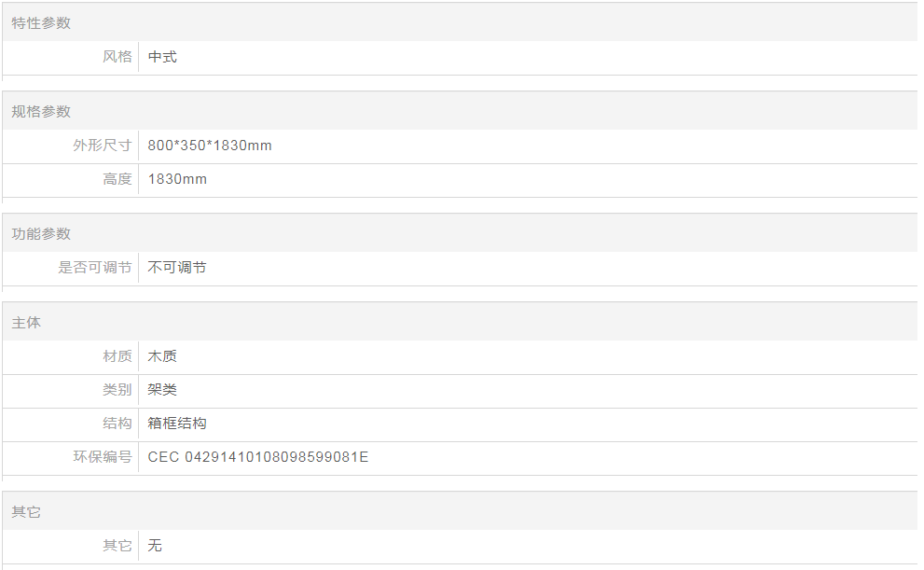Click the 中式 style value
The image size is (924, 570).
click(162, 57)
